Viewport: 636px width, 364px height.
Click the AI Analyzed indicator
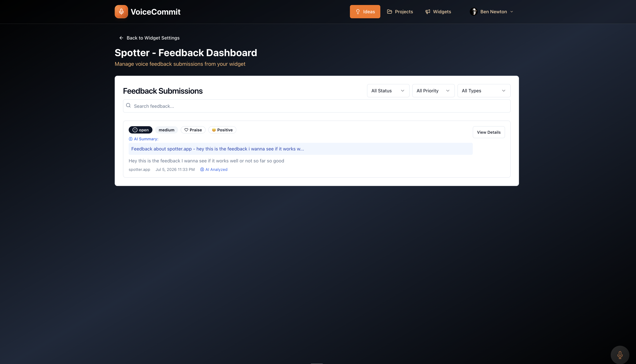coord(214,170)
